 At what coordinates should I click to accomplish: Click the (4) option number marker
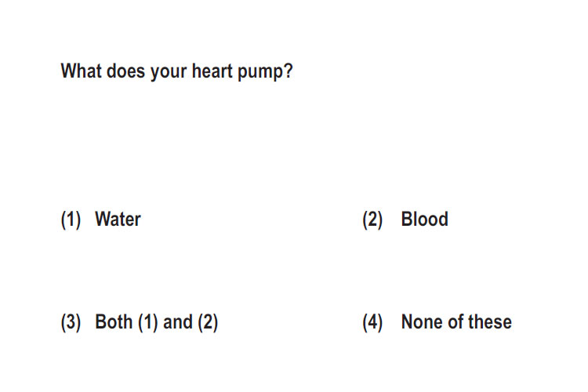(x=372, y=322)
